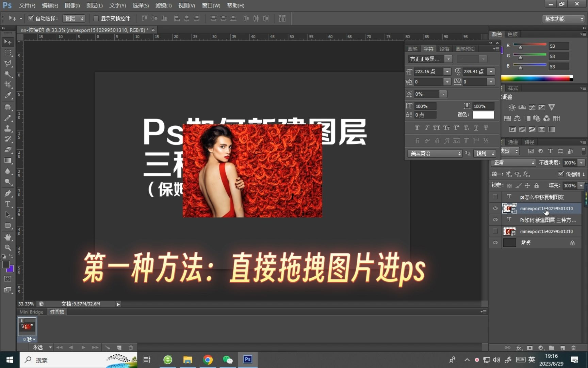Create new layer icon in Layers panel
588x368 pixels.
(x=562, y=348)
